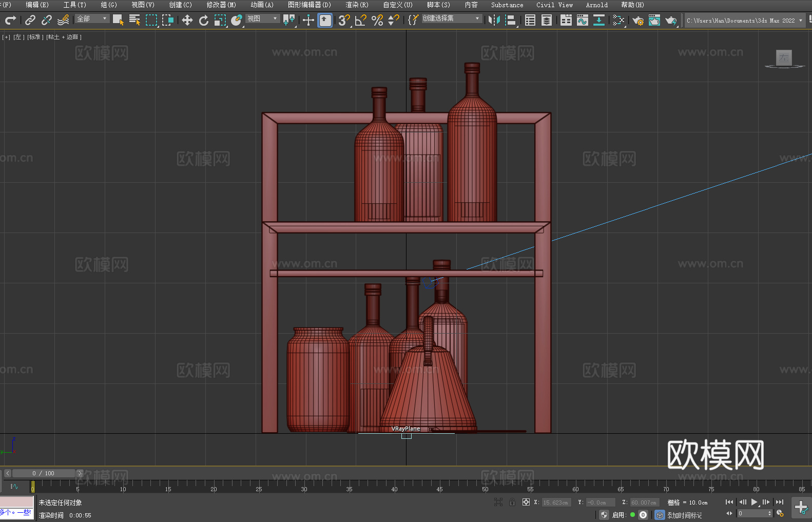Click the Mirror tool icon
This screenshot has width=812, height=522.
[494, 20]
